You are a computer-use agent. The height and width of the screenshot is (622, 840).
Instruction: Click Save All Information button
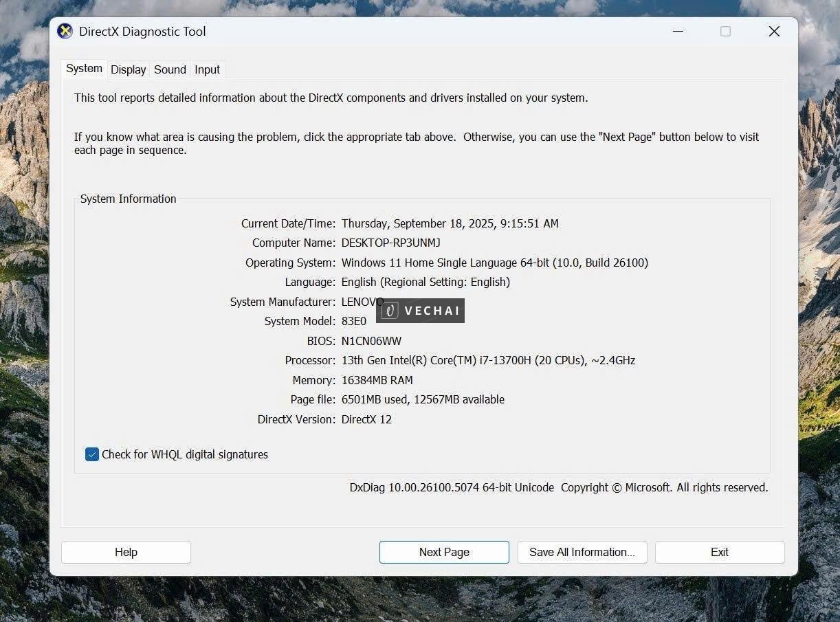coord(582,552)
